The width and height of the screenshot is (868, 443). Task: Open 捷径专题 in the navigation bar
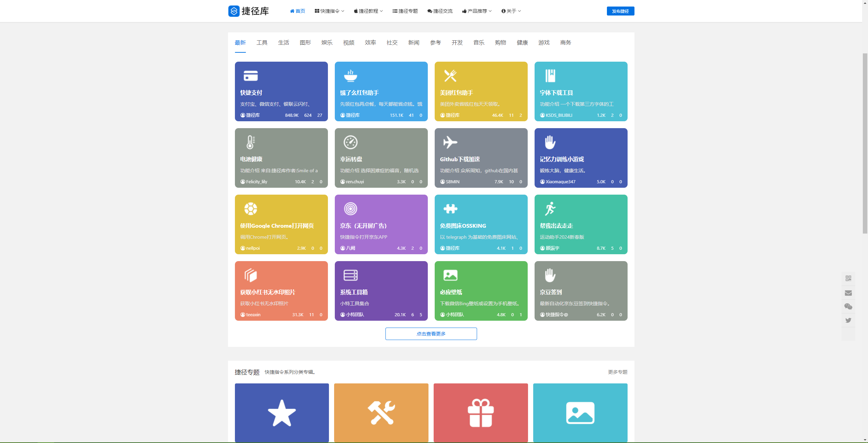[405, 11]
